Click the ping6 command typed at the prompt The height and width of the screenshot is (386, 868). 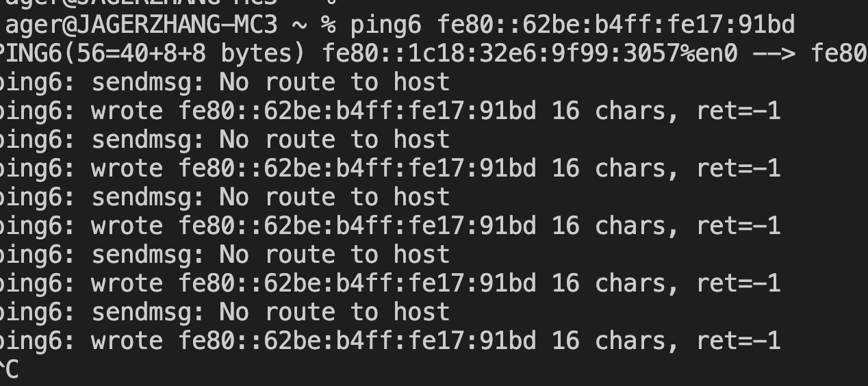[x=387, y=25]
